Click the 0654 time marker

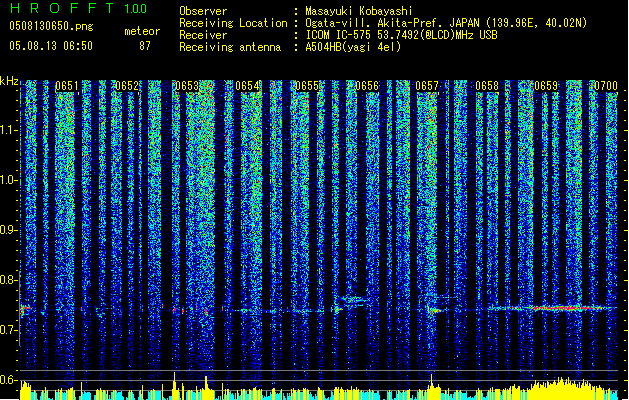coord(247,86)
